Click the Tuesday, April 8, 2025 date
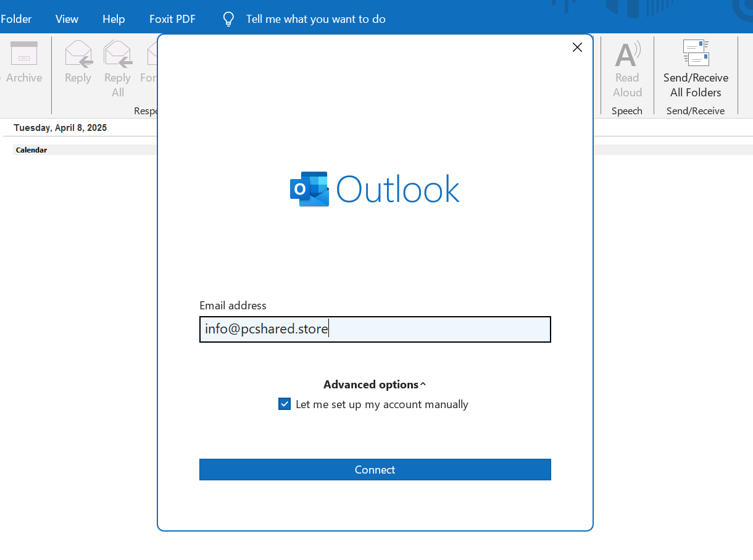Image resolution: width=753 pixels, height=560 pixels. (60, 128)
